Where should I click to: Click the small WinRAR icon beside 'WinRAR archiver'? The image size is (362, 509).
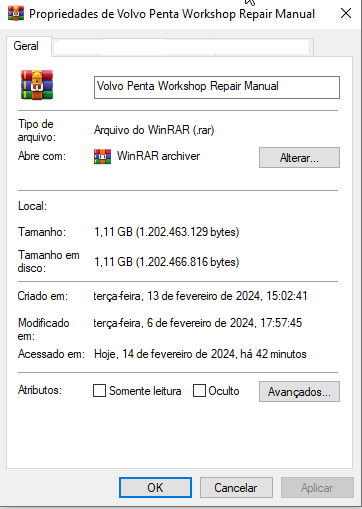[x=102, y=156]
